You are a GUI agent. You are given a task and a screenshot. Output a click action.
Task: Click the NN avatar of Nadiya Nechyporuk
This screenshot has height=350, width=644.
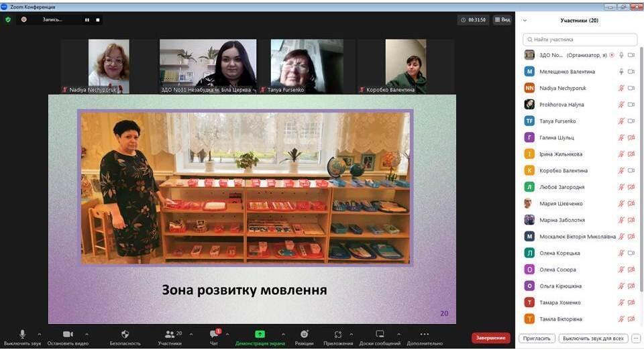tap(529, 88)
